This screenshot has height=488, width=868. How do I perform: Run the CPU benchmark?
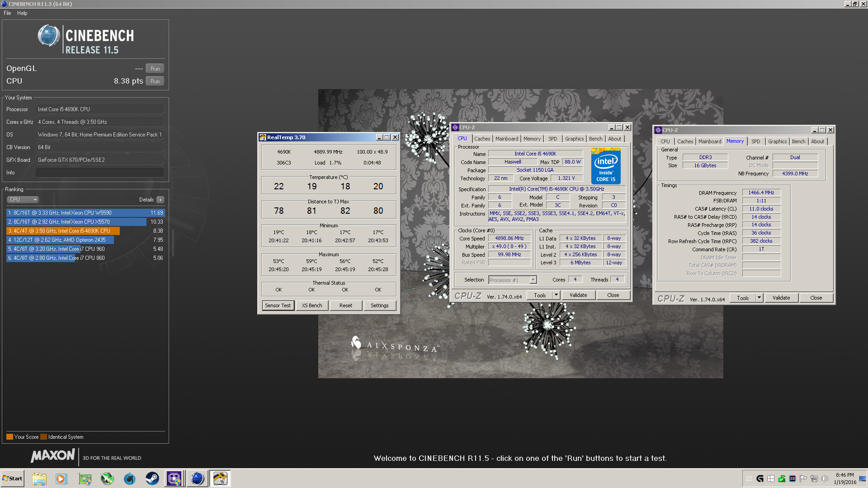[x=155, y=81]
